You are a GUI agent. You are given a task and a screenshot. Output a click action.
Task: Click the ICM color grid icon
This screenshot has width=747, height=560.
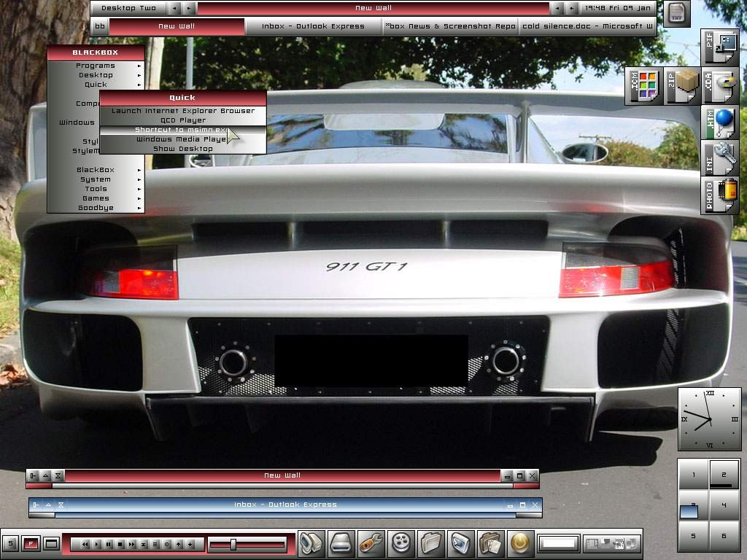pyautogui.click(x=643, y=86)
